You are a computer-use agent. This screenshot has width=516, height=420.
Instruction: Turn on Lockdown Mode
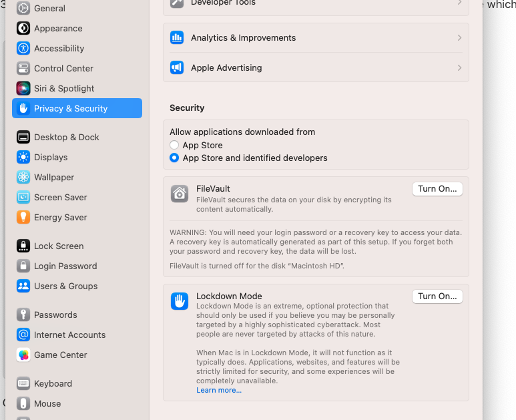[x=437, y=296]
